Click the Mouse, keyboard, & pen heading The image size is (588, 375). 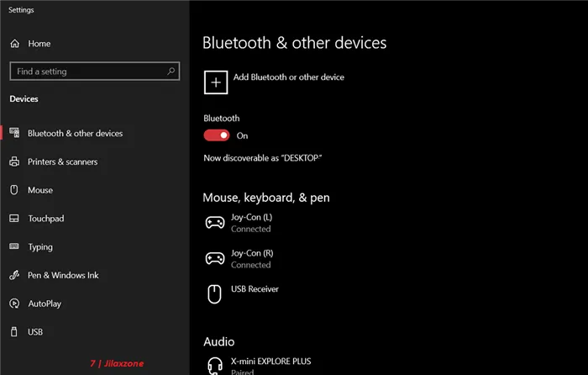click(266, 198)
